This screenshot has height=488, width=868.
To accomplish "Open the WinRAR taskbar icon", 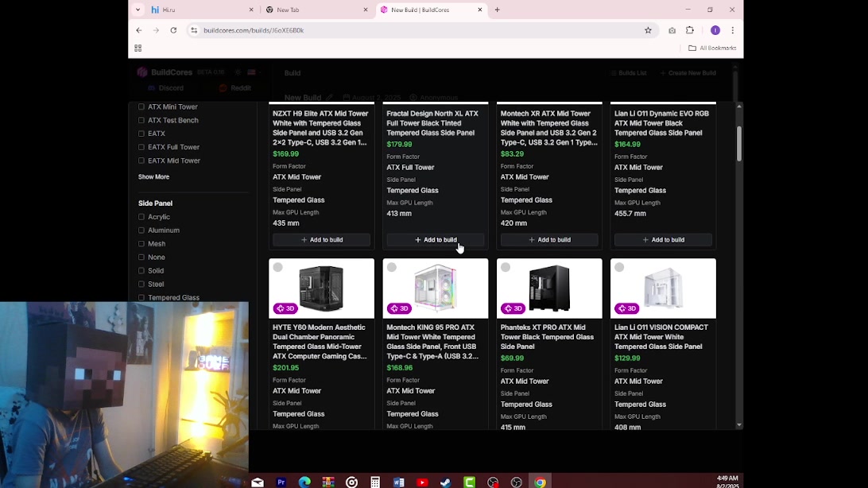I will coord(328,482).
